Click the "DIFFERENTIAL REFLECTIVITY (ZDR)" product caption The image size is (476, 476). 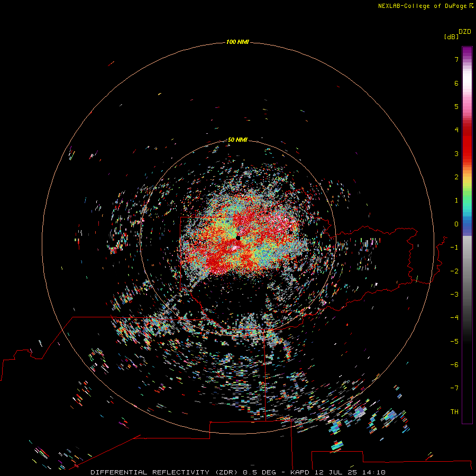pyautogui.click(x=164, y=472)
